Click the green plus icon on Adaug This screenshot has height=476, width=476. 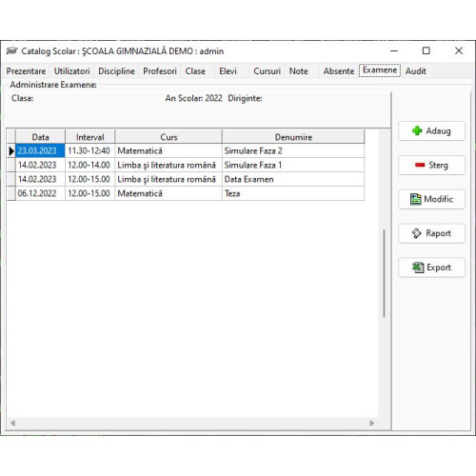(417, 130)
